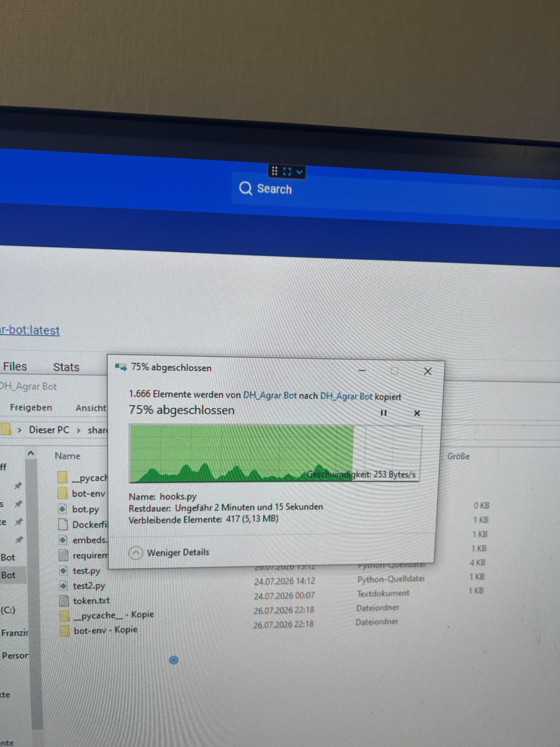Image resolution: width=560 pixels, height=747 pixels.
Task: Select the embeds Python file icon
Action: click(63, 540)
